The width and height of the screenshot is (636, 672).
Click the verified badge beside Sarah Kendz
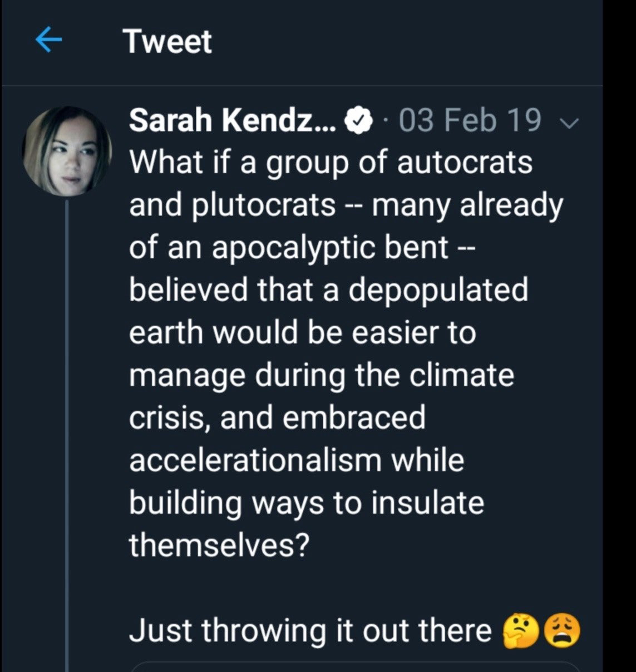[x=359, y=121]
